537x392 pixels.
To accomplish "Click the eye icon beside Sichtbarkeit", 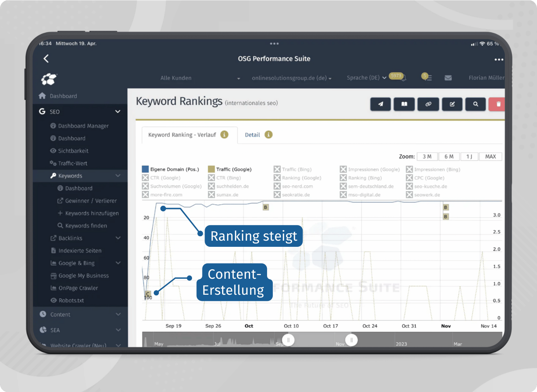I will coord(53,151).
